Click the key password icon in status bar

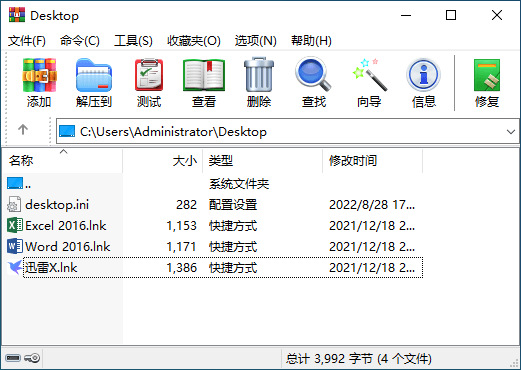[32, 358]
